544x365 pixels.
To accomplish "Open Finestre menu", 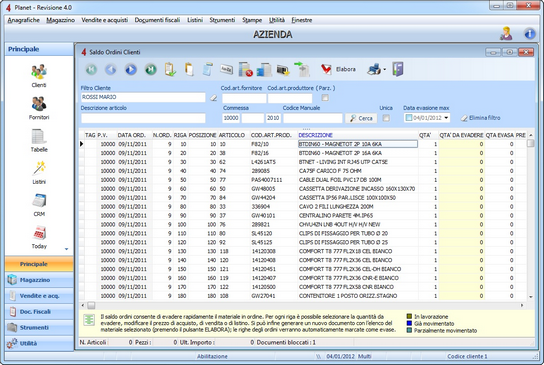I will point(301,20).
